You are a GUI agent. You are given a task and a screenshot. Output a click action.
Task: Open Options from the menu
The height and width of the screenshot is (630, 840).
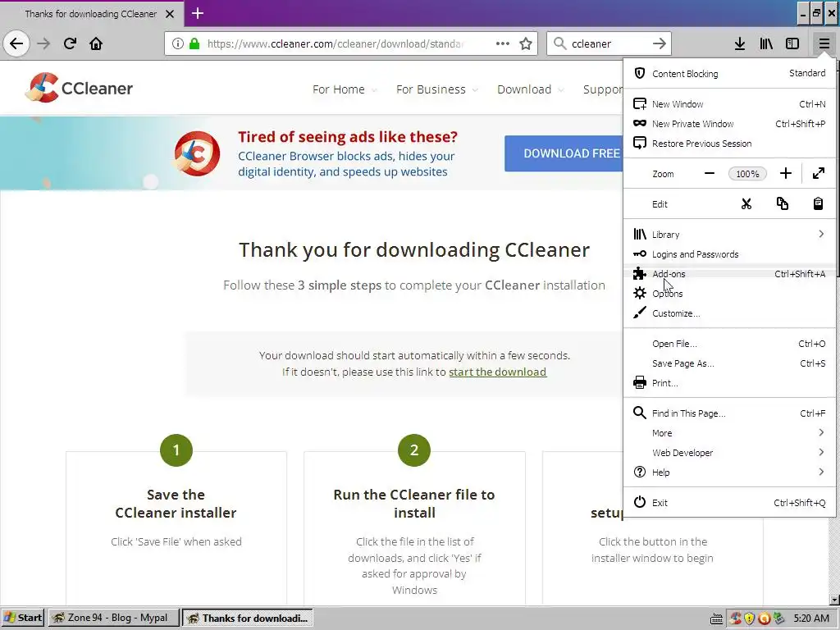pos(729,294)
